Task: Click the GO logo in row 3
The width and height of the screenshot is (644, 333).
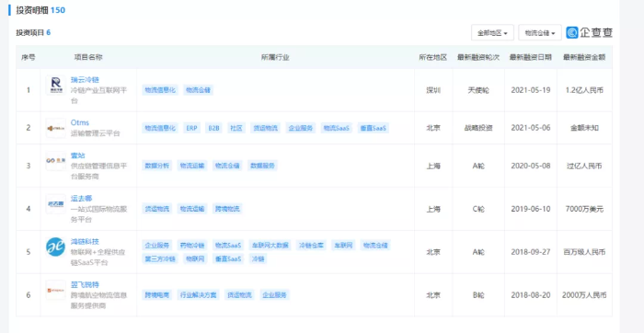Action: 55,161
